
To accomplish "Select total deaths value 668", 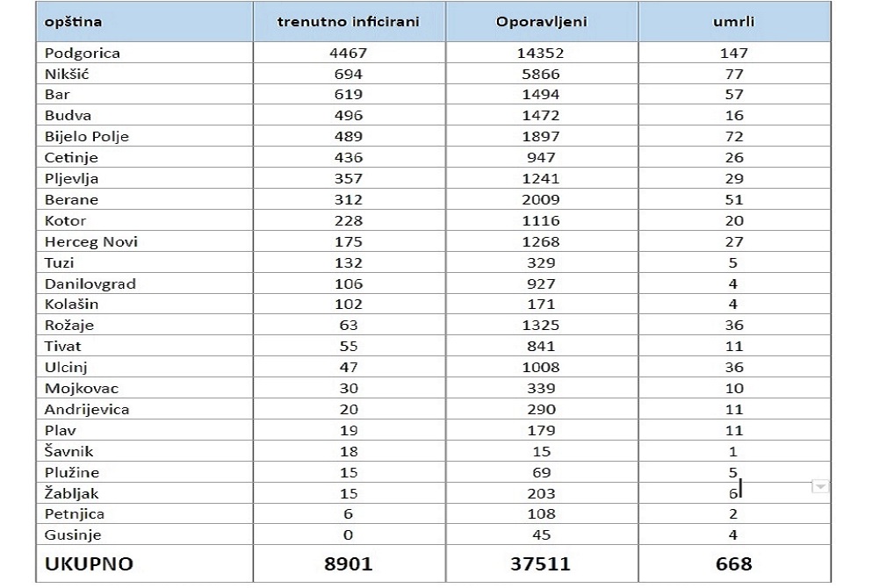I will coord(733,564).
